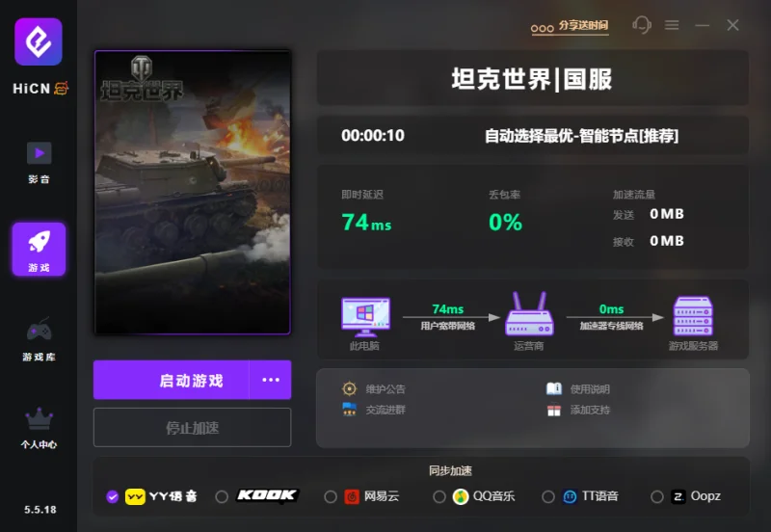Uncheck the YY语音 sync acceleration option
Image resolution: width=771 pixels, height=532 pixels.
[112, 496]
